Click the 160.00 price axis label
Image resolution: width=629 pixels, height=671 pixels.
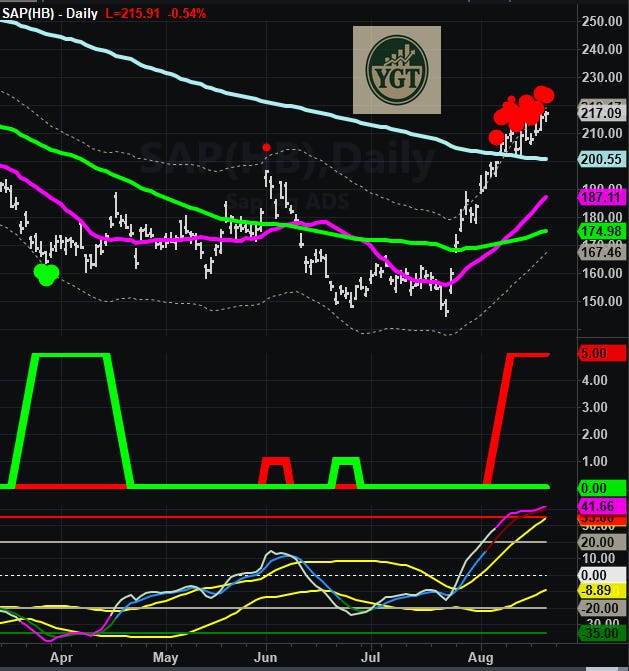pyautogui.click(x=602, y=273)
